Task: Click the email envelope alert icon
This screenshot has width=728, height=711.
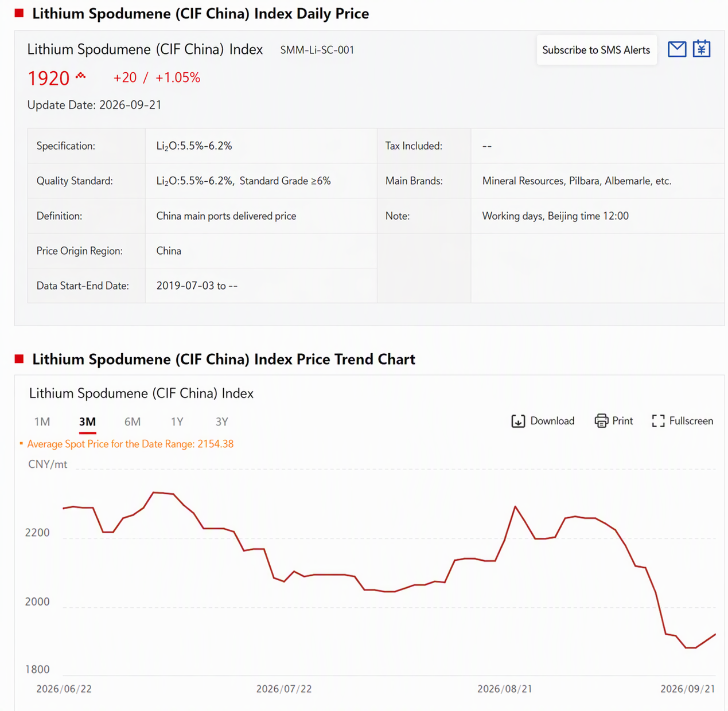Action: [677, 49]
